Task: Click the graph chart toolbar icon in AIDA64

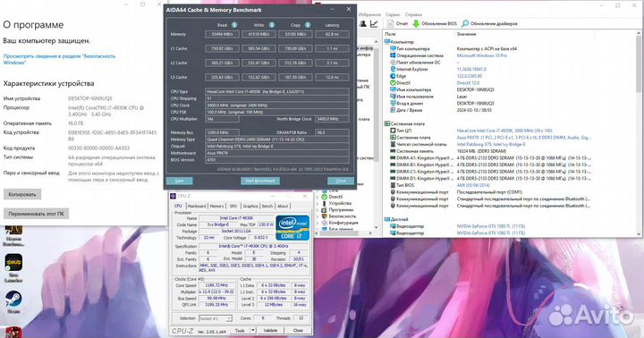Action: pos(374,24)
